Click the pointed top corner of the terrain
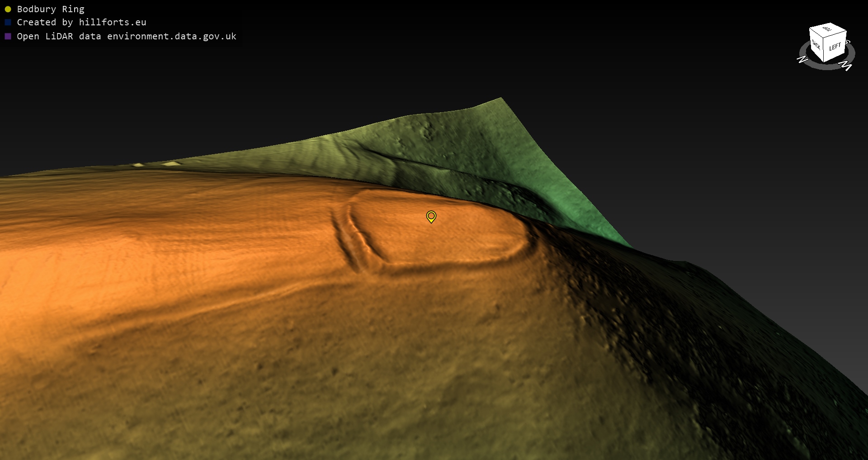This screenshot has width=868, height=460. [x=500, y=99]
